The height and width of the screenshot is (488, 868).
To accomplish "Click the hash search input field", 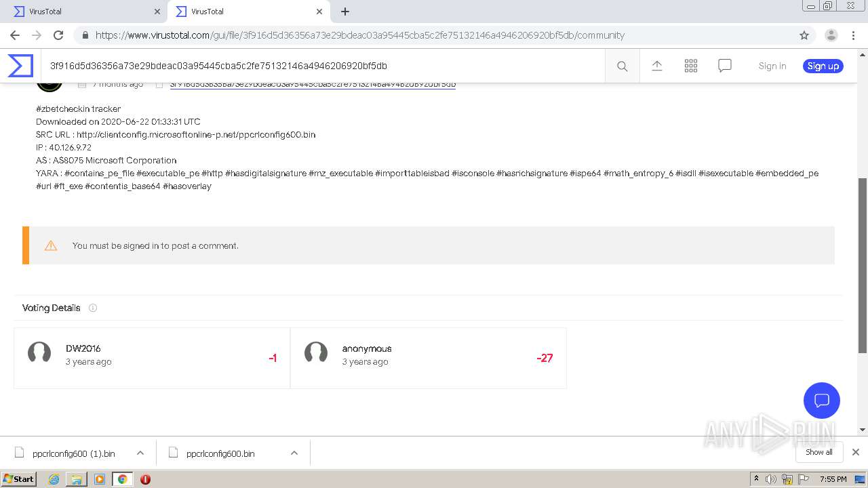I will point(323,66).
